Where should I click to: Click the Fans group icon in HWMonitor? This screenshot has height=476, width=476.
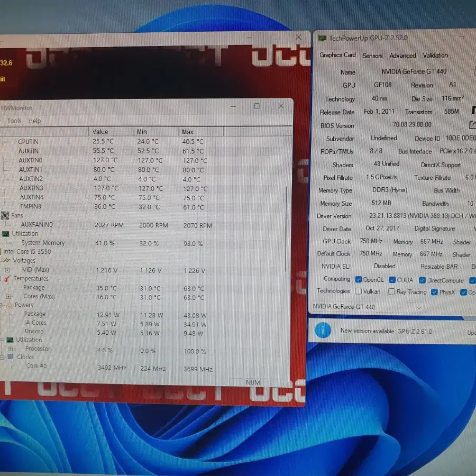5,216
